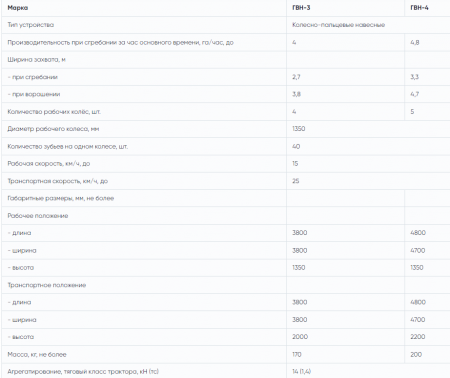Select the Транспортная скорость value 25
450x378 pixels.
point(296,181)
